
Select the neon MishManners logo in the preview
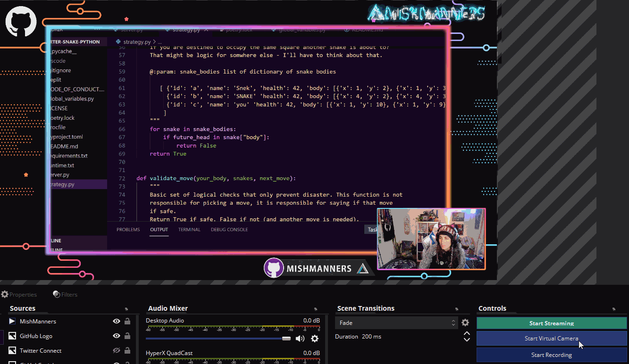[427, 13]
